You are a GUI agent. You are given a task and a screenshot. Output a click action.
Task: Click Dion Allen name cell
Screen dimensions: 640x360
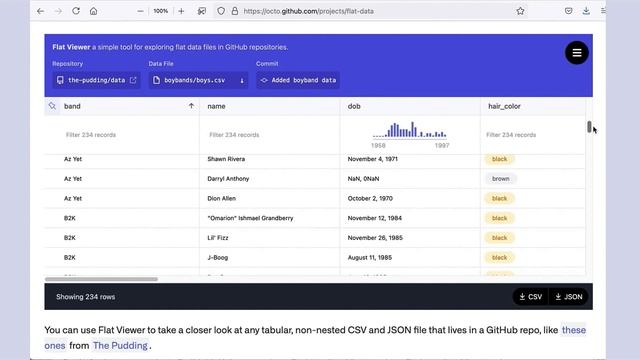coord(222,198)
